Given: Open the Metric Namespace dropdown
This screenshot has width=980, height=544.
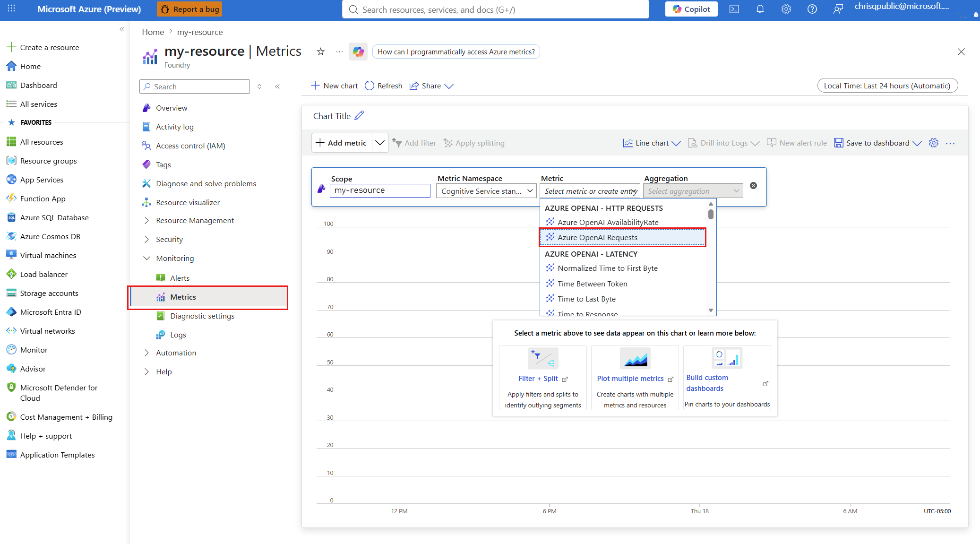Looking at the screenshot, I should [x=486, y=191].
